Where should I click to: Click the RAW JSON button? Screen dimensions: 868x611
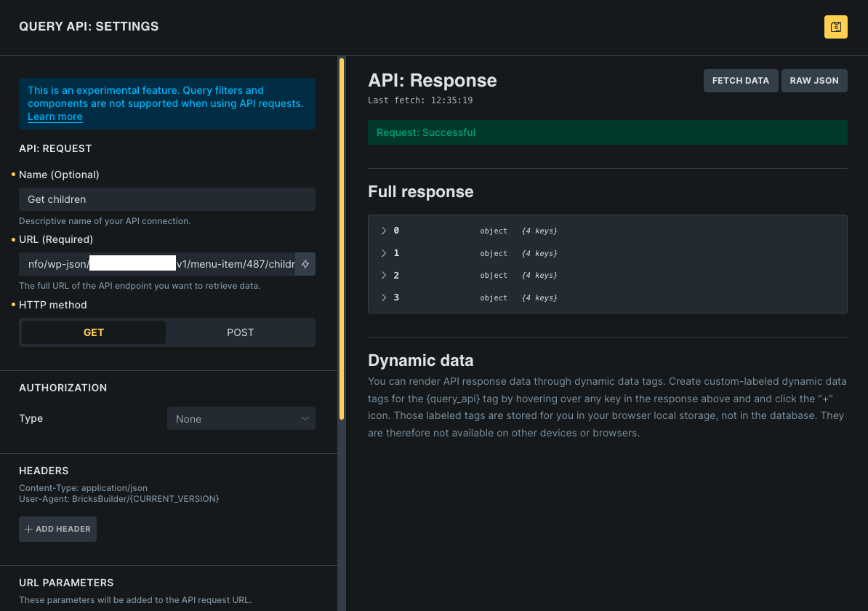[x=813, y=81]
